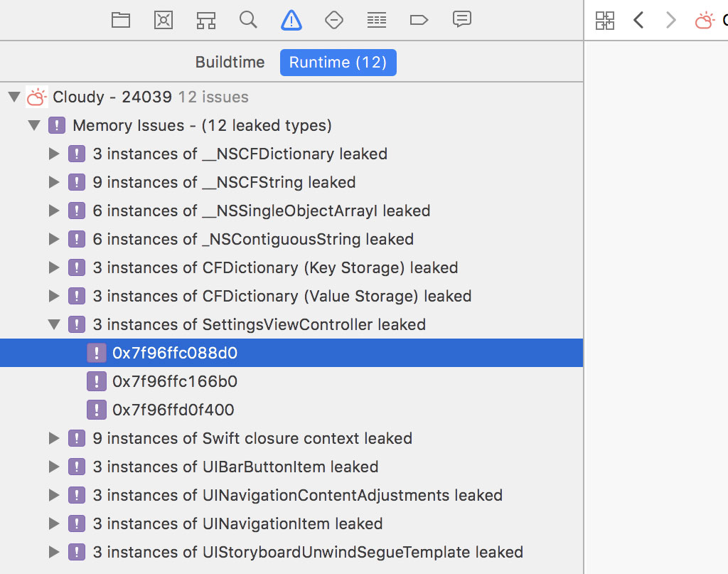Screen dimensions: 728x574
Task: Open the Breakpoint navigator tag icon
Action: point(419,20)
